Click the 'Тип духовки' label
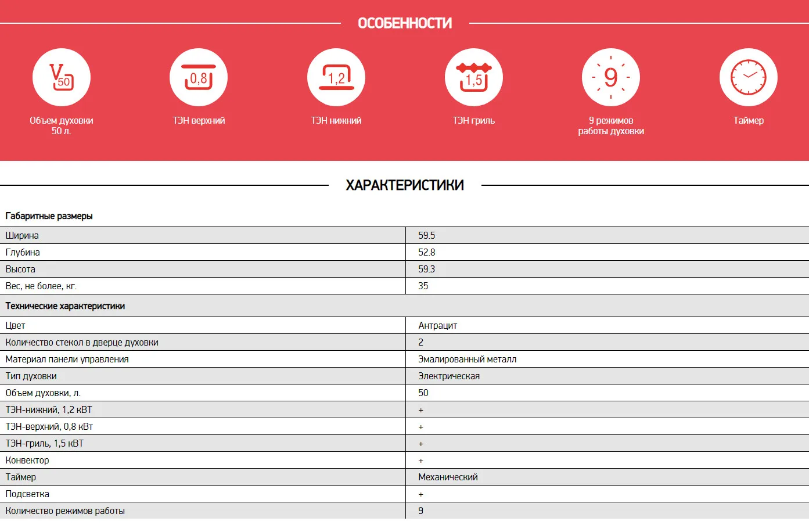This screenshot has width=809, height=532. pyautogui.click(x=31, y=376)
